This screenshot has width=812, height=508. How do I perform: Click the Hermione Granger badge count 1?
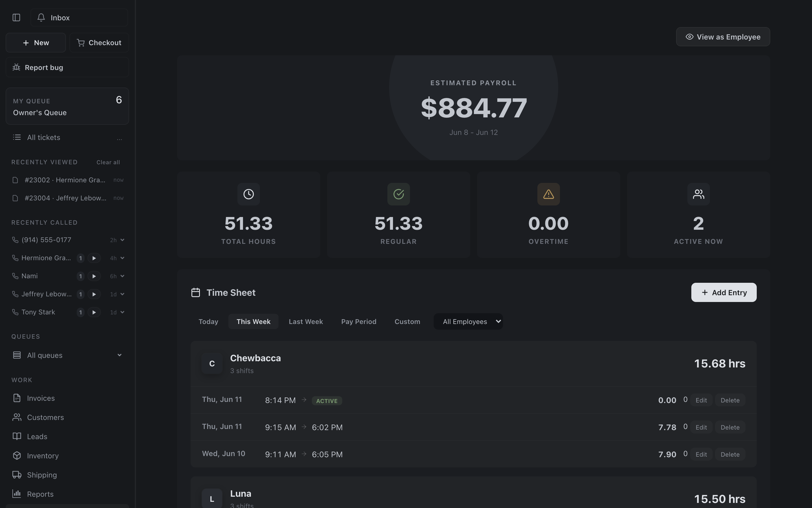(x=80, y=258)
